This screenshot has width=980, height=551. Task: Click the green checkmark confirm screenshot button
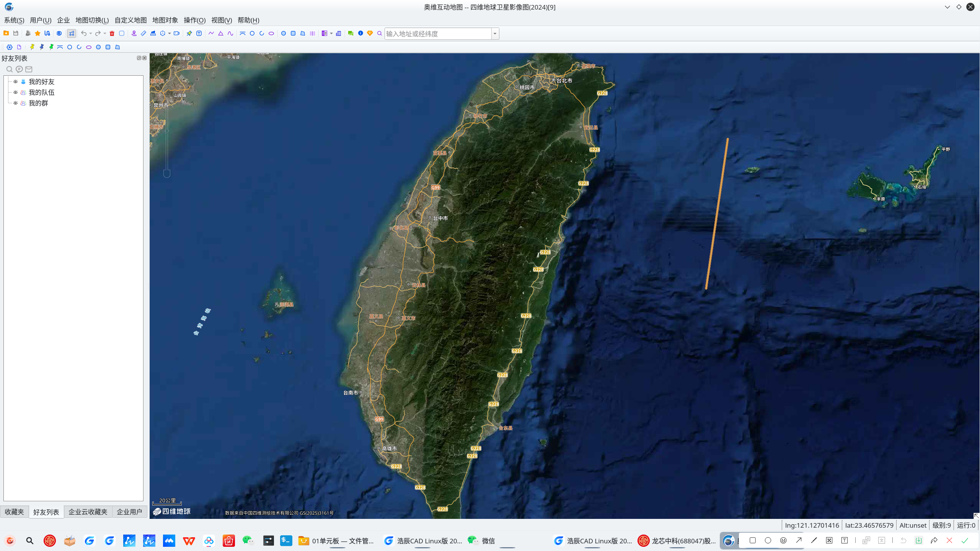click(x=965, y=540)
